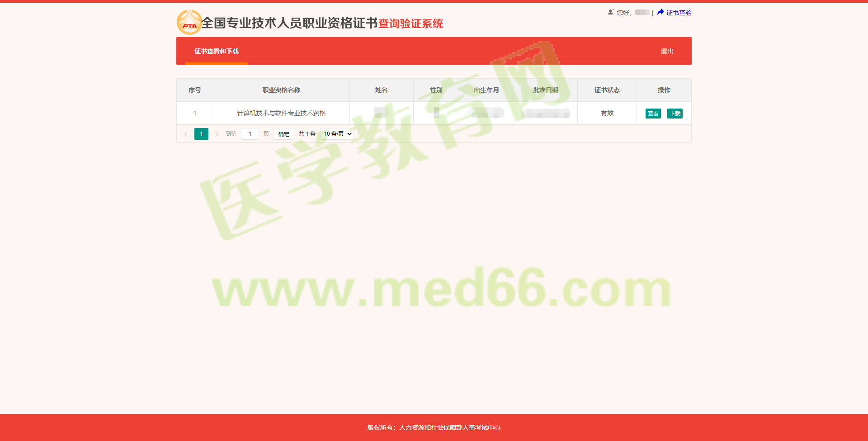868x441 pixels.
Task: Click 退出 to log out
Action: pyautogui.click(x=667, y=51)
